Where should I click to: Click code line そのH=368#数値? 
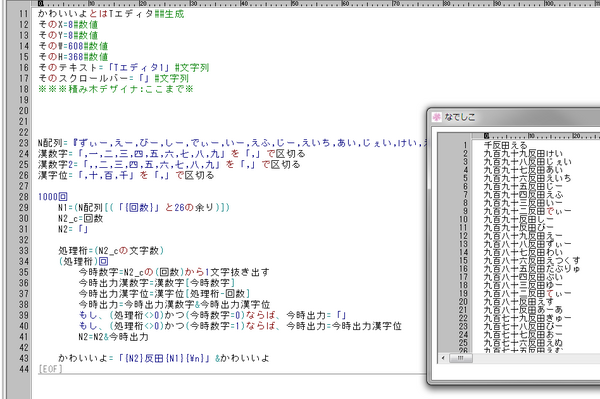pos(73,57)
